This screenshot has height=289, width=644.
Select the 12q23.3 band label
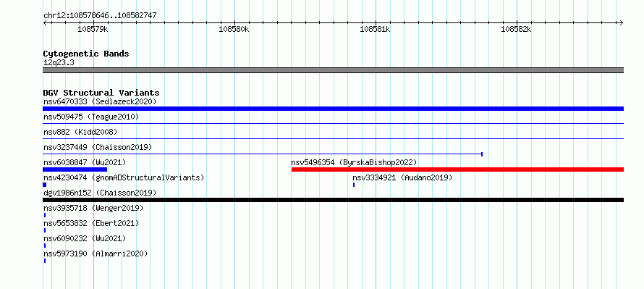pyautogui.click(x=59, y=63)
